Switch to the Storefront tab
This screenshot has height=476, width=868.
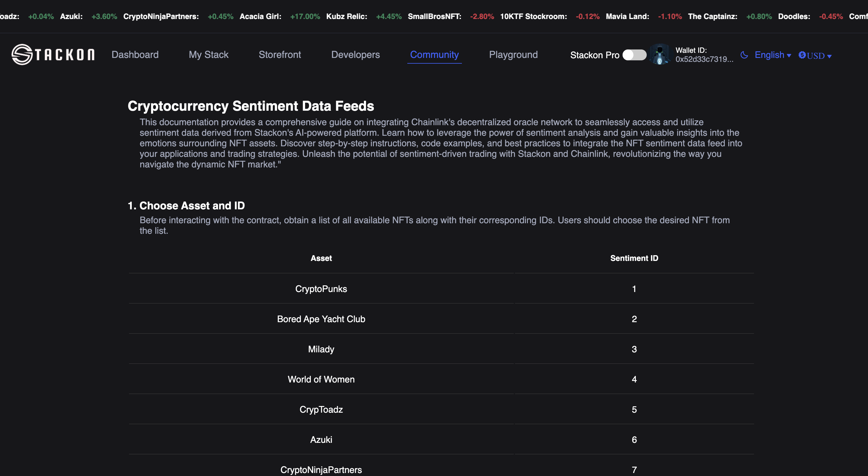(x=280, y=55)
